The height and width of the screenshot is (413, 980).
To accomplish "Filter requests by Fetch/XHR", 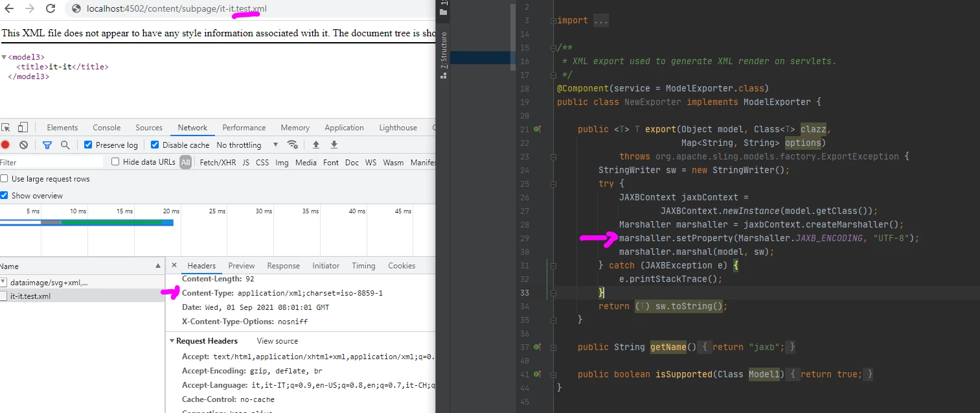I will click(218, 163).
